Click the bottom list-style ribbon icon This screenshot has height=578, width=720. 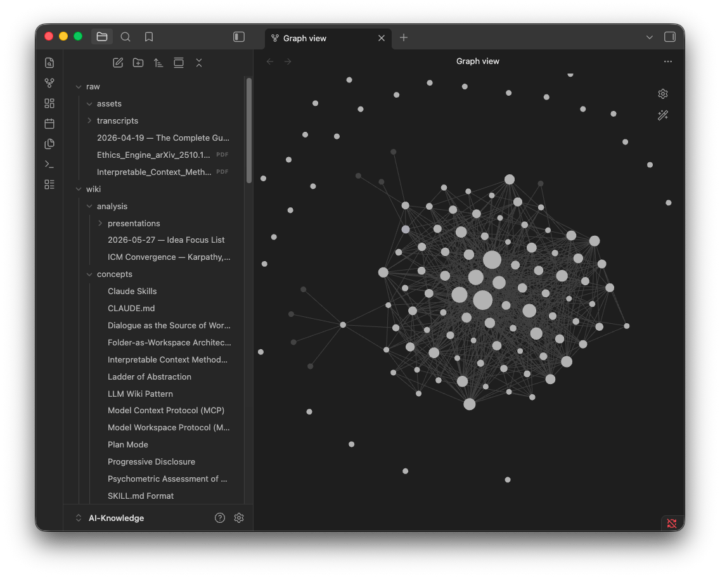point(50,184)
